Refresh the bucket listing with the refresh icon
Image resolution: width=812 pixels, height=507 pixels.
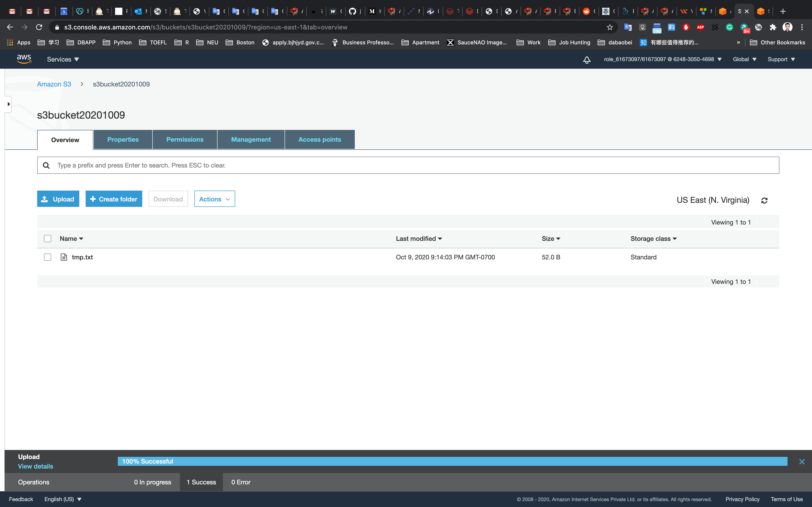[764, 201]
